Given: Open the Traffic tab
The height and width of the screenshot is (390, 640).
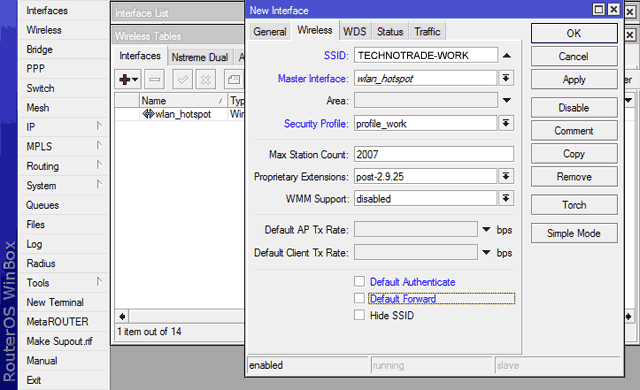Looking at the screenshot, I should point(427,31).
